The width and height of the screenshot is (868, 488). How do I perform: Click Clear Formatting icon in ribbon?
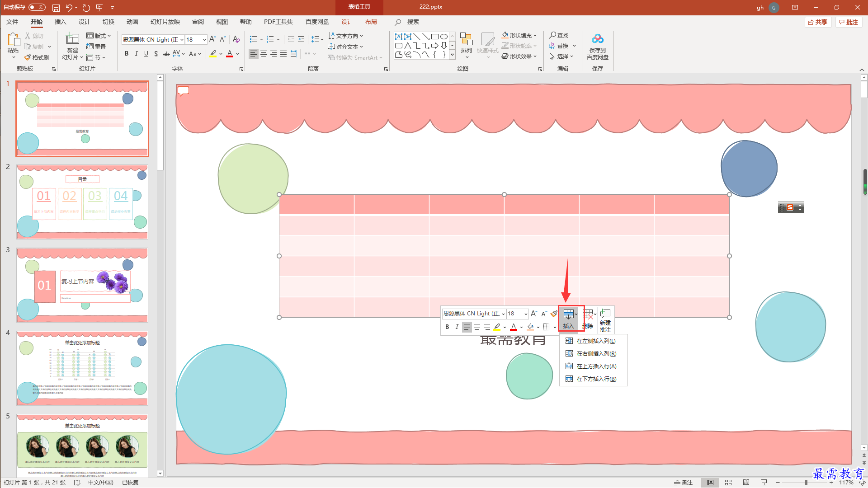point(236,39)
